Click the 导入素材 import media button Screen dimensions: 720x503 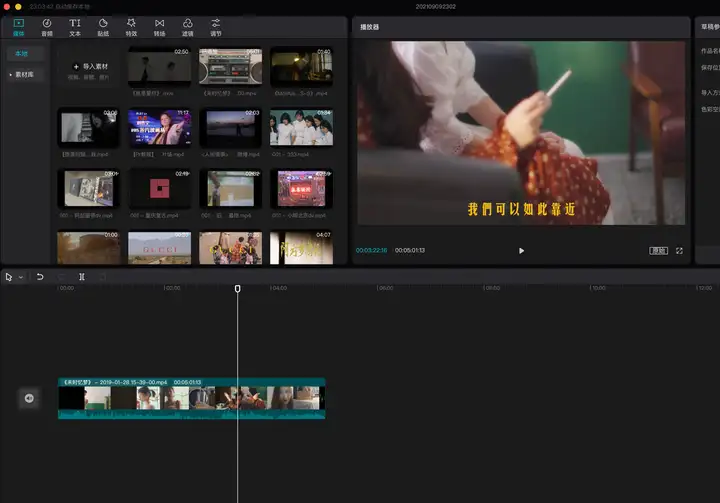(x=89, y=67)
